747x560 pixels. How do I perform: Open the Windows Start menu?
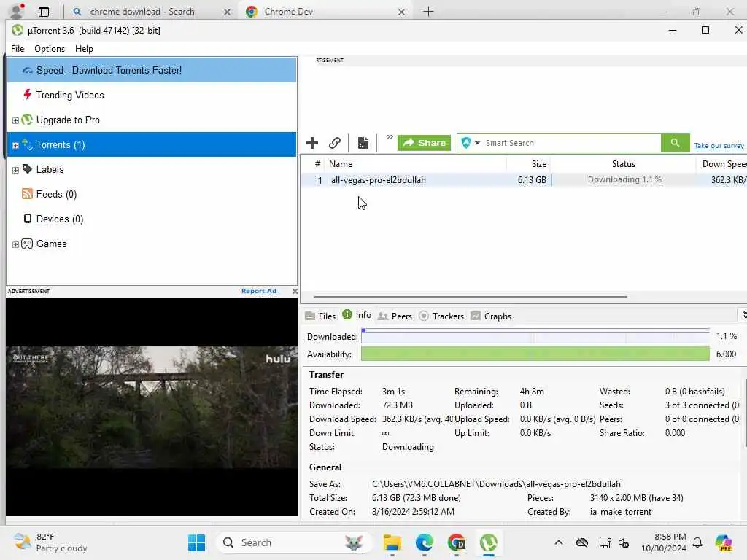pos(196,542)
